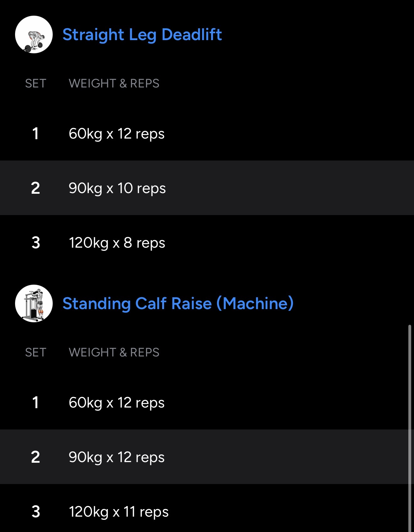Click WEIGHT & REPS header under Standing Calf Raise
This screenshot has width=414, height=532.
[x=114, y=352]
